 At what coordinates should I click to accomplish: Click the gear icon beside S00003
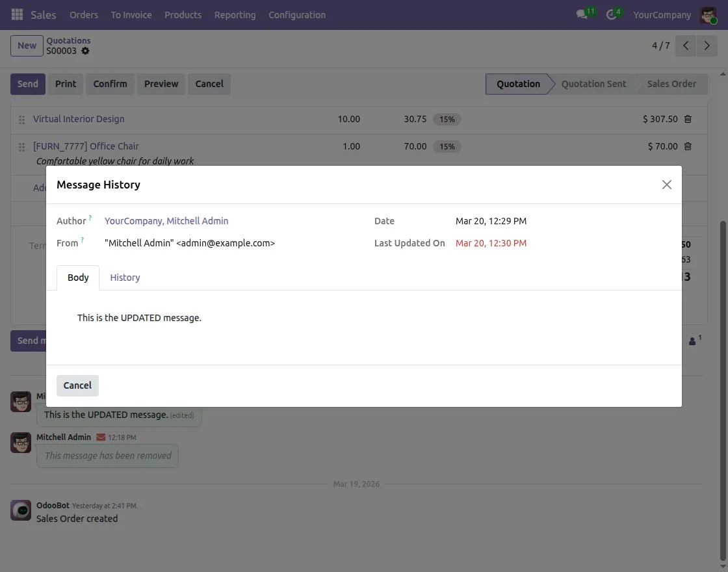(85, 51)
